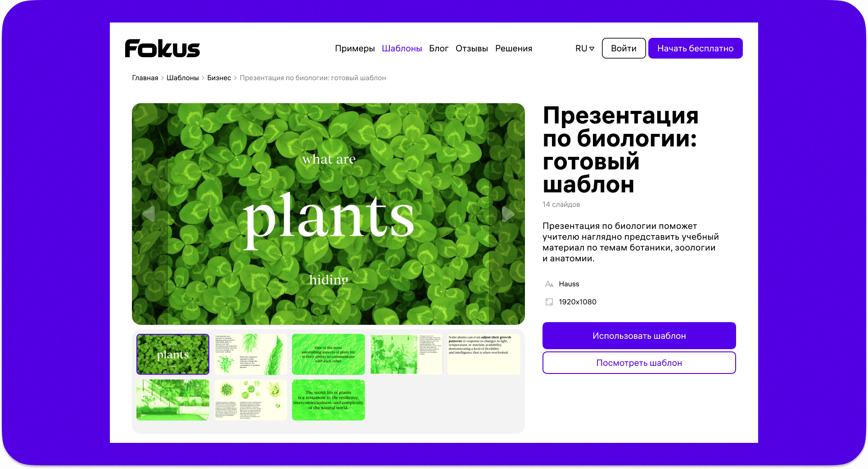This screenshot has height=469, width=868.
Task: Open the Решения menu item
Action: pyautogui.click(x=514, y=48)
